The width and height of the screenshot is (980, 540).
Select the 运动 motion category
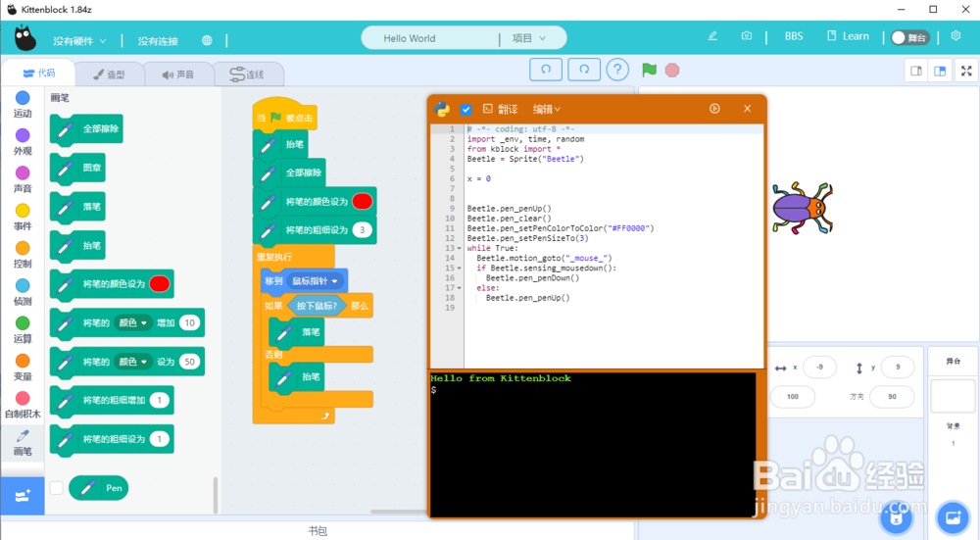pos(23,105)
